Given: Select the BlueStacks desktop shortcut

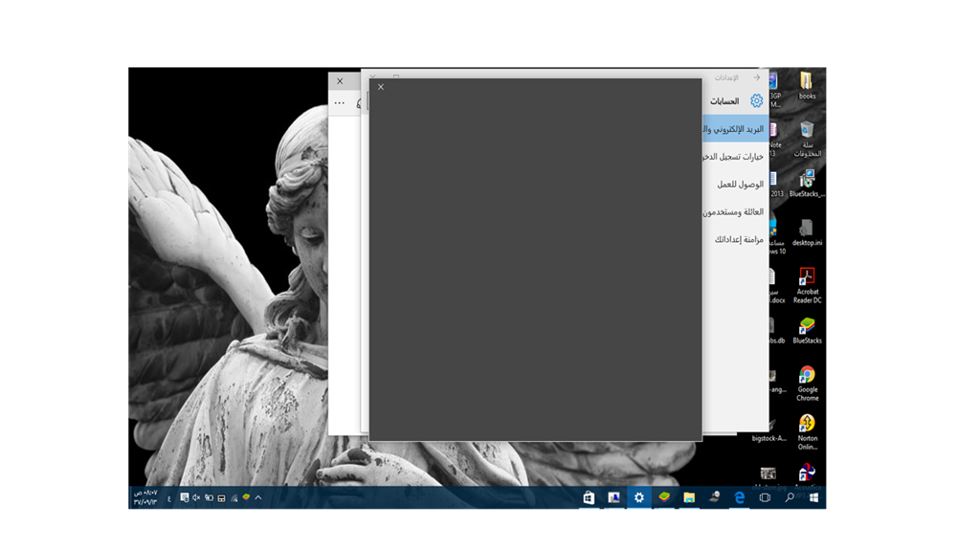Looking at the screenshot, I should (807, 331).
